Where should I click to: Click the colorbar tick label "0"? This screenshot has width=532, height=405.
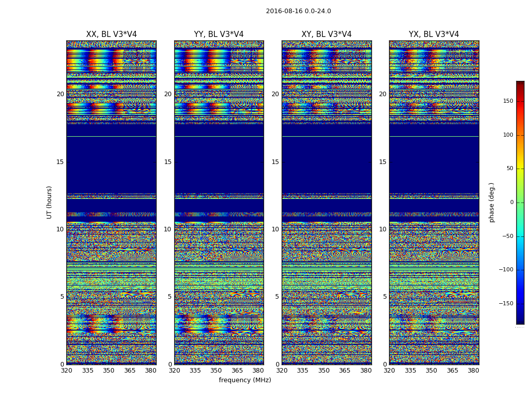512,202
